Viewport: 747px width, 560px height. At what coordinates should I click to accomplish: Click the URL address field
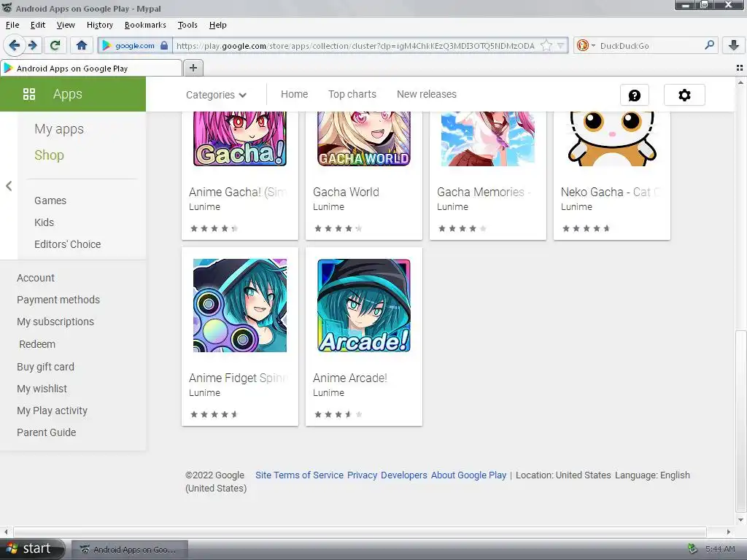355,46
